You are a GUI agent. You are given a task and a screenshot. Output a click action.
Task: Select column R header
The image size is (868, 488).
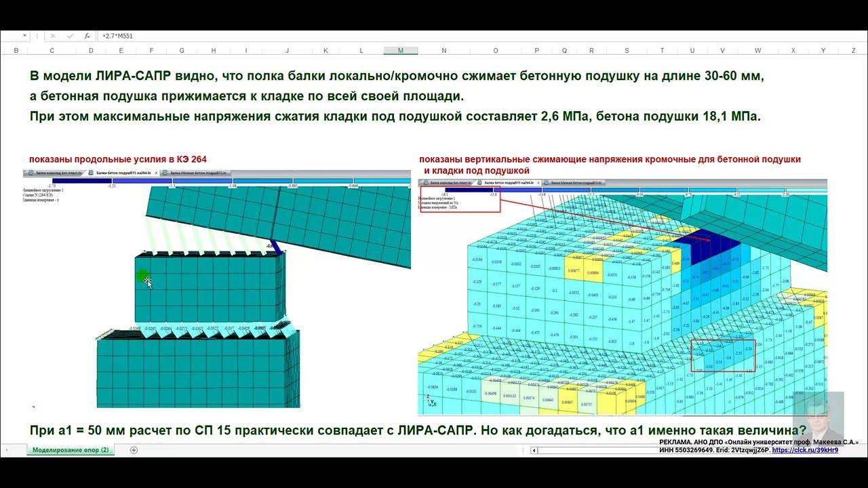(592, 51)
